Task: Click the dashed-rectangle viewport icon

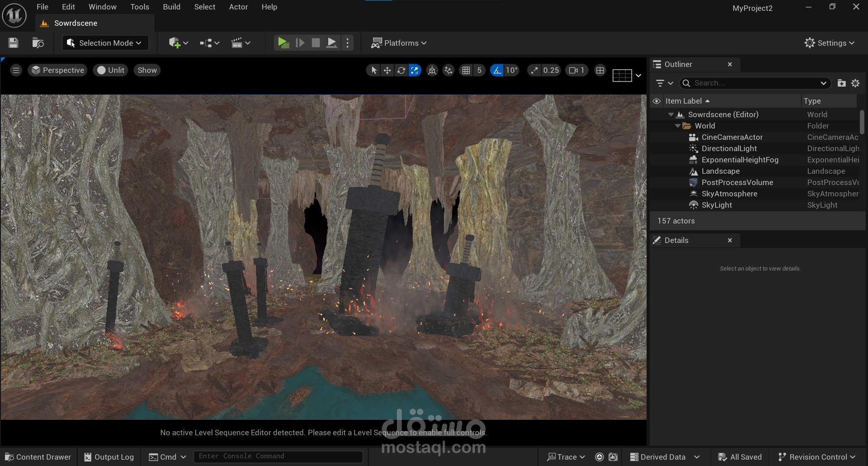Action: click(622, 76)
